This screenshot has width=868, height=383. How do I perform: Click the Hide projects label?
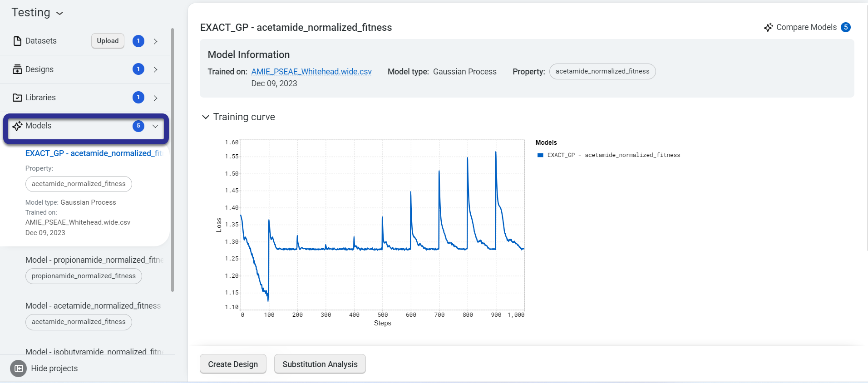click(x=54, y=368)
